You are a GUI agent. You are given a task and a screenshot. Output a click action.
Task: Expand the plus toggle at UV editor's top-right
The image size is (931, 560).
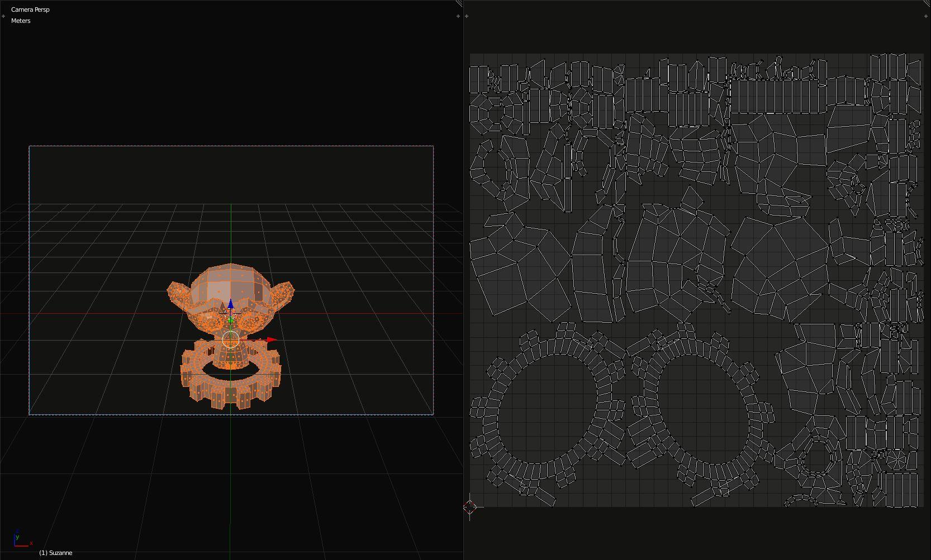pyautogui.click(x=927, y=16)
